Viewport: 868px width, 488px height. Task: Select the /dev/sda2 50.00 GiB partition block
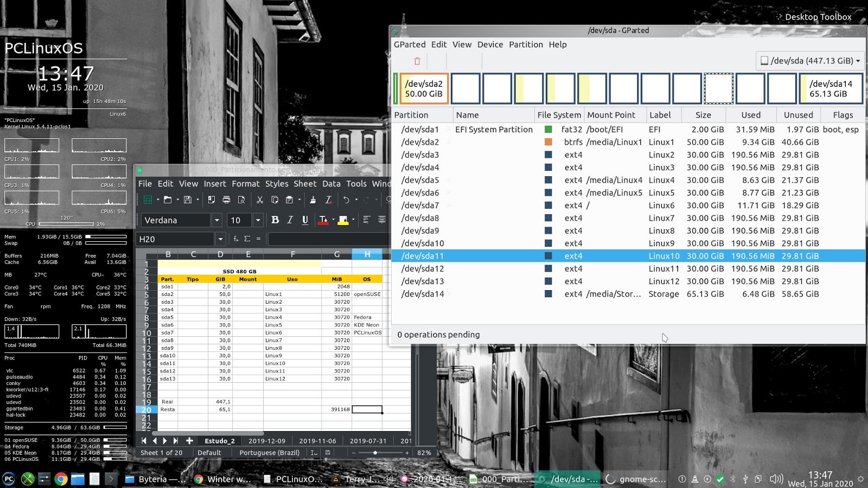click(424, 88)
